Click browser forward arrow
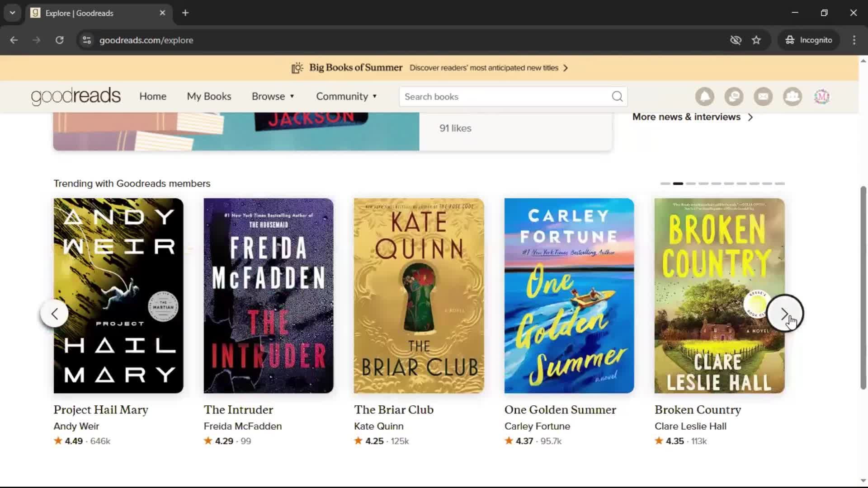Screen dimensions: 868x488 pos(37,40)
